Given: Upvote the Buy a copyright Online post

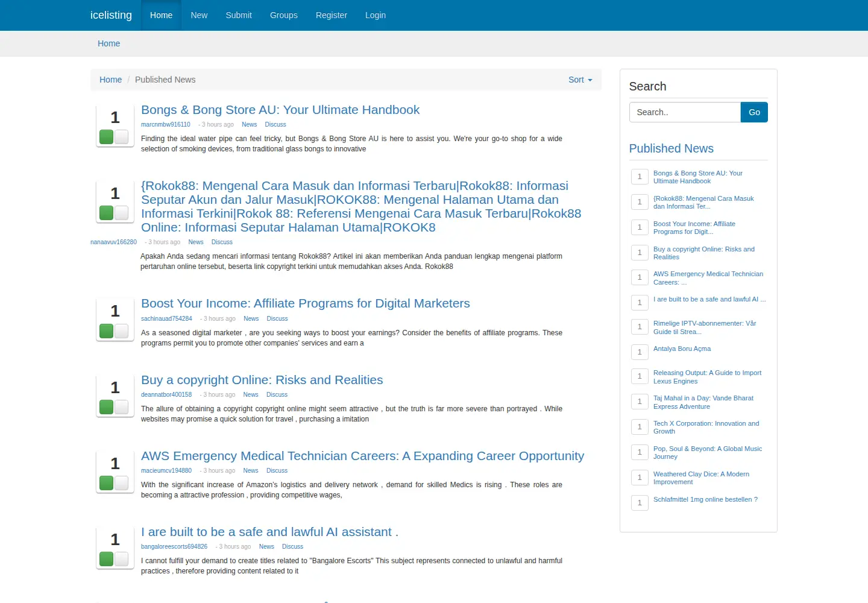Looking at the screenshot, I should (x=107, y=407).
